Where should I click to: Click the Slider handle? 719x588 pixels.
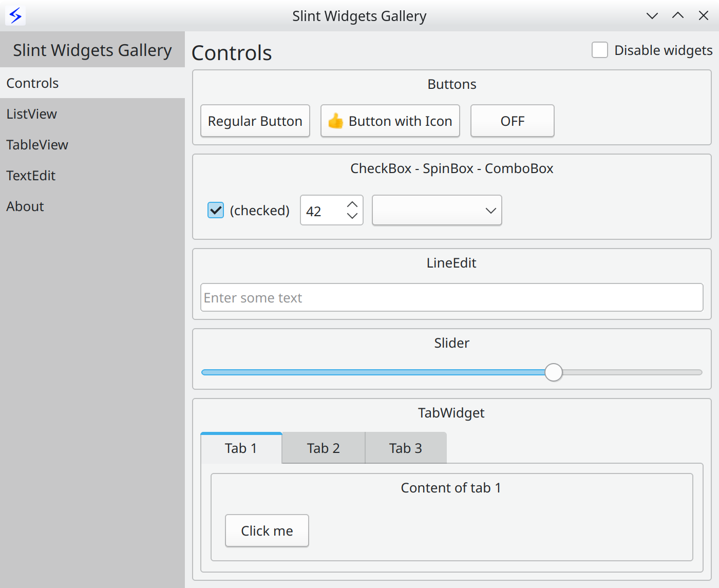[554, 372]
